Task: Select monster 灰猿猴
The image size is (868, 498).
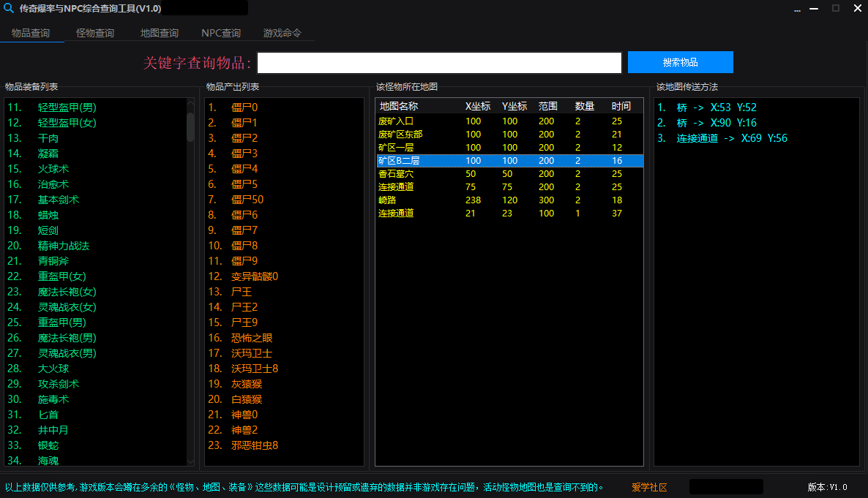Action: [247, 384]
